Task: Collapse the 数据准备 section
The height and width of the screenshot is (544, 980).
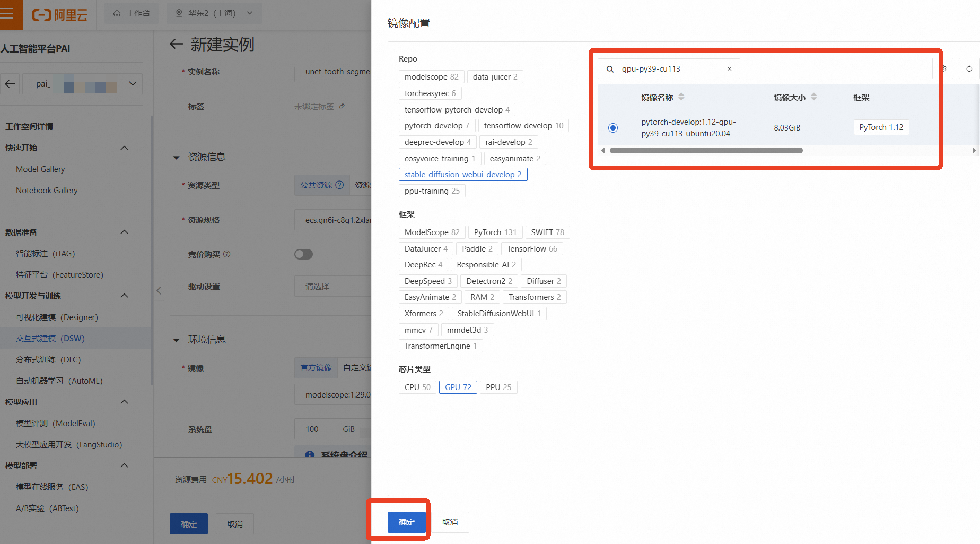Action: (125, 232)
